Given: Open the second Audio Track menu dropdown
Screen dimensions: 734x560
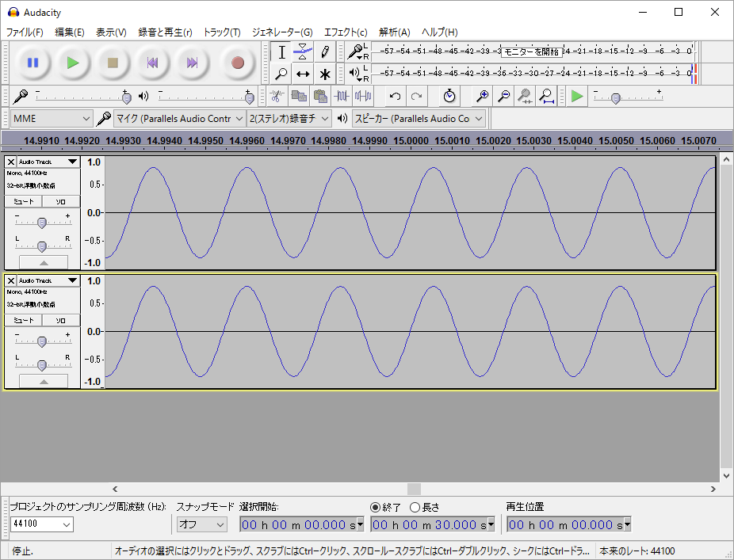Looking at the screenshot, I should [x=48, y=280].
